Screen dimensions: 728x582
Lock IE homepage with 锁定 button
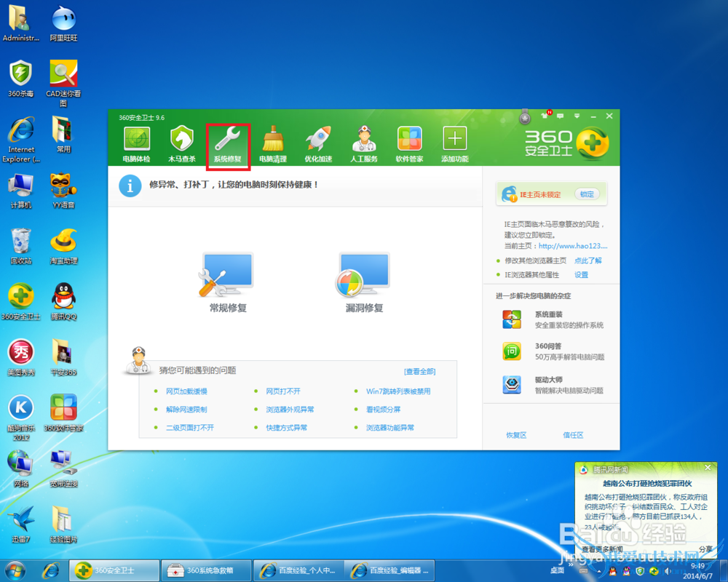click(587, 194)
